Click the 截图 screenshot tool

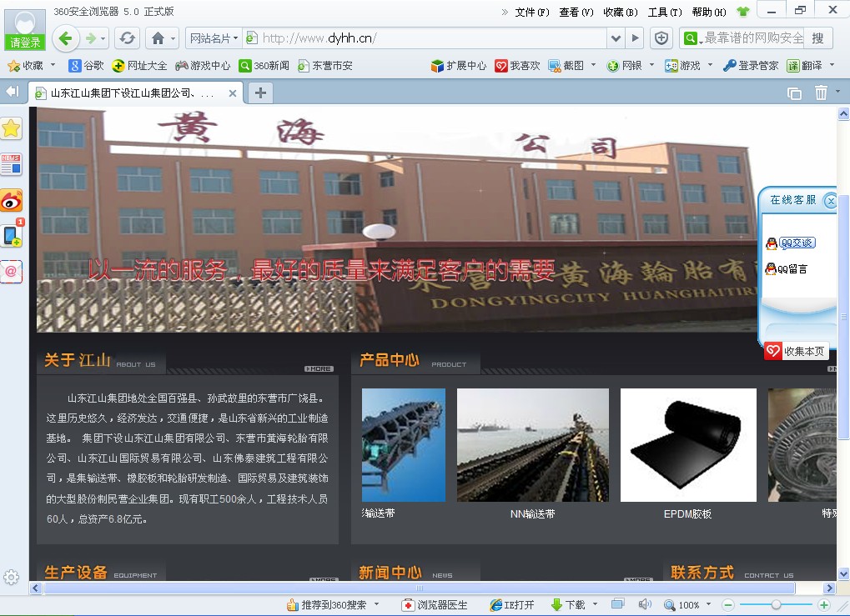pyautogui.click(x=566, y=66)
